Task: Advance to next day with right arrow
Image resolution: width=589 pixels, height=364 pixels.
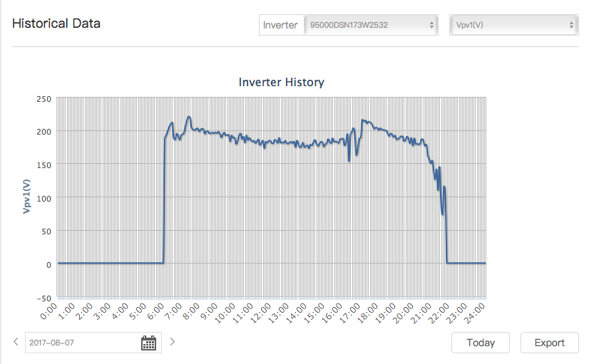Action: pos(172,342)
